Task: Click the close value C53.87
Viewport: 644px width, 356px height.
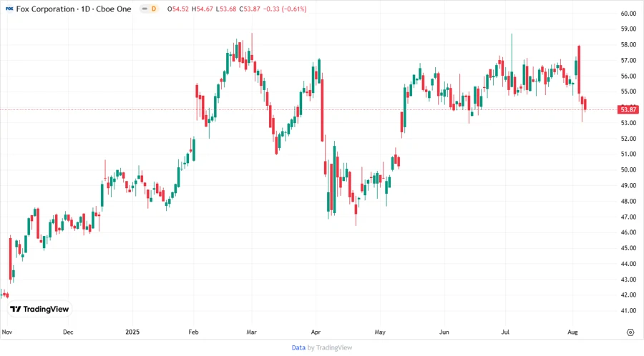Action: (x=250, y=9)
